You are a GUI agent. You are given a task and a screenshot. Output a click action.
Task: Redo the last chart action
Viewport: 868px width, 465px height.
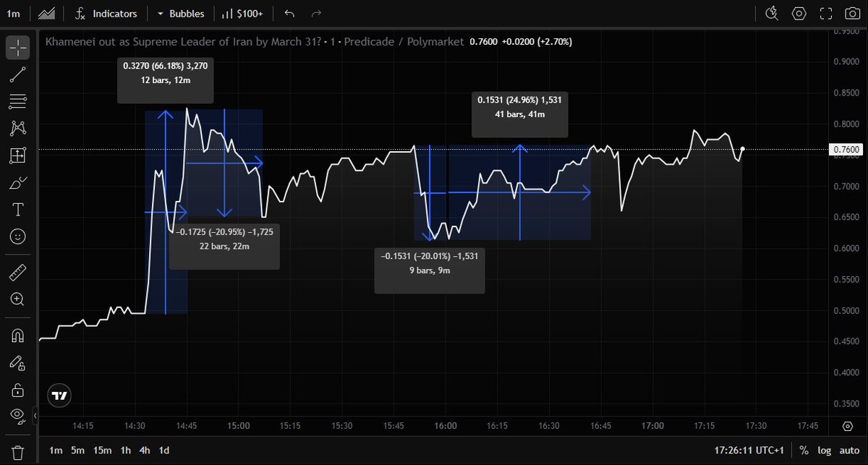[315, 13]
